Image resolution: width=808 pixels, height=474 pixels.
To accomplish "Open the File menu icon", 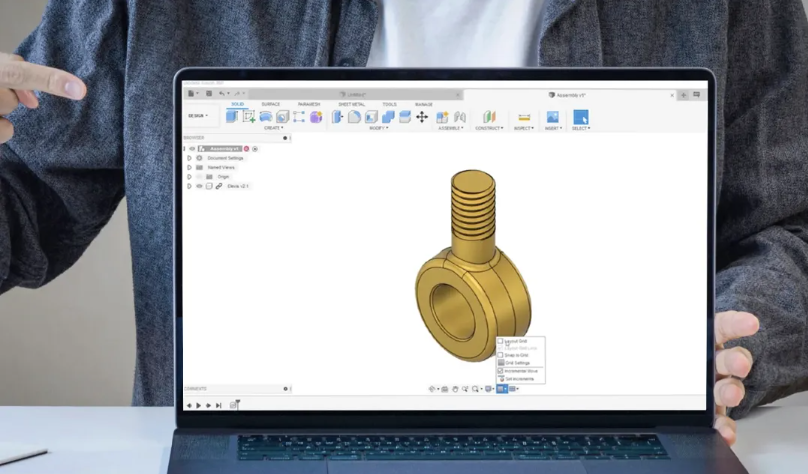I will coord(192,94).
